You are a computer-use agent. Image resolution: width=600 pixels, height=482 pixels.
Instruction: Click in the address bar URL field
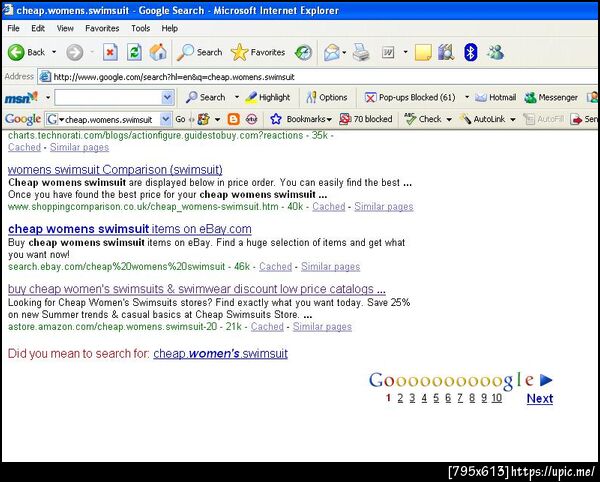tap(319, 77)
